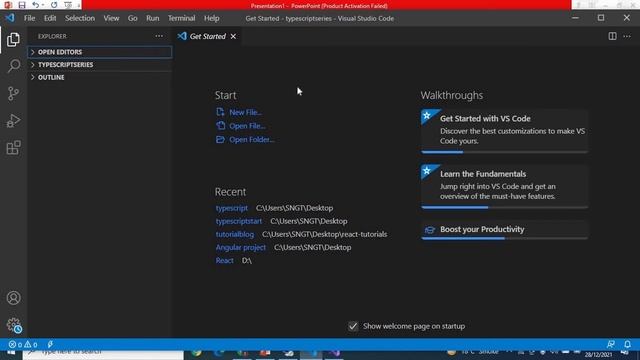This screenshot has width=640, height=360.
Task: Click the Boost your Productivity hat icon
Action: click(429, 230)
